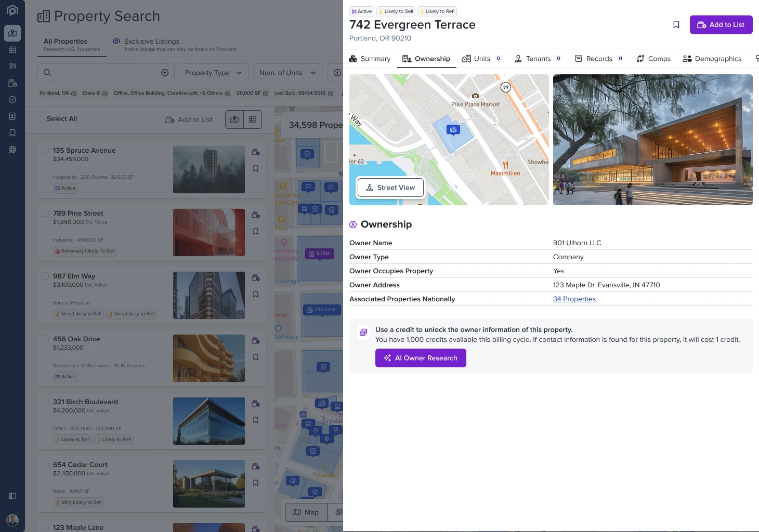Open the 34 Properties link
This screenshot has width=759, height=532.
(x=574, y=299)
